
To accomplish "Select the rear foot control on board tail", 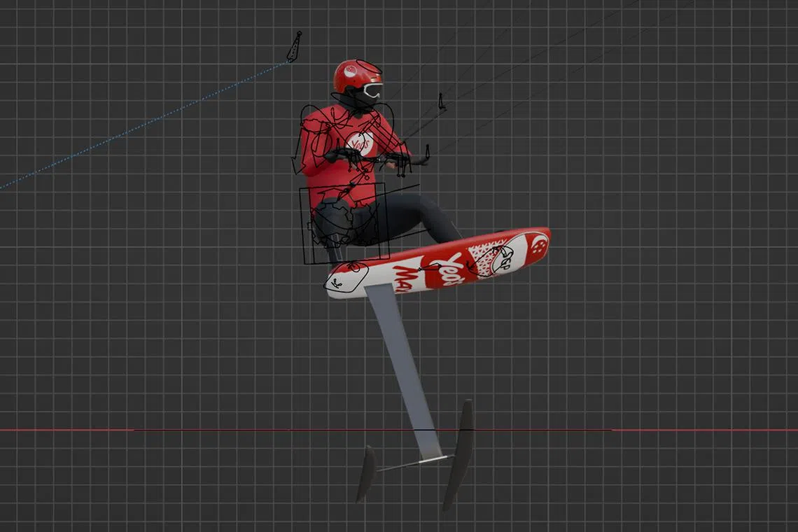I will click(x=346, y=276).
